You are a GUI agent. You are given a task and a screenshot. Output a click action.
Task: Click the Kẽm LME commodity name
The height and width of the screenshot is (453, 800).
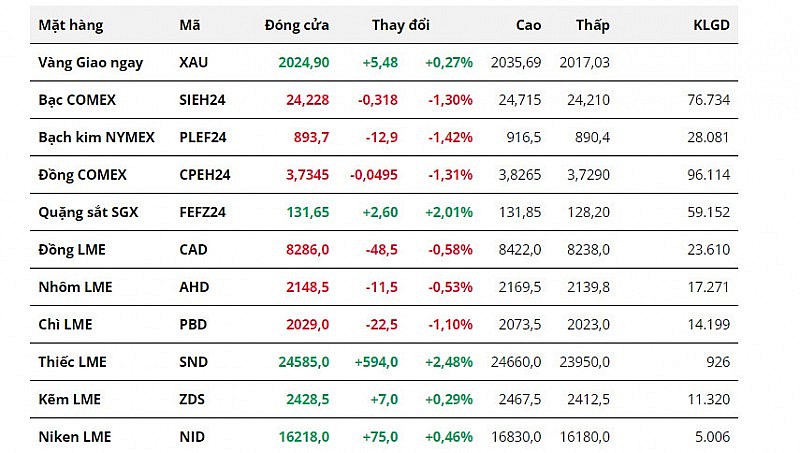[x=71, y=399]
